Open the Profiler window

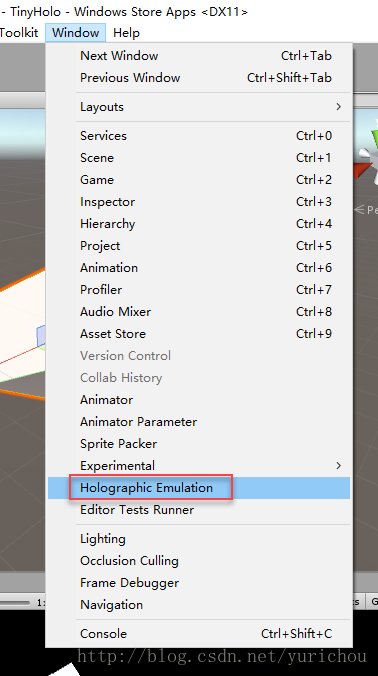click(199, 290)
